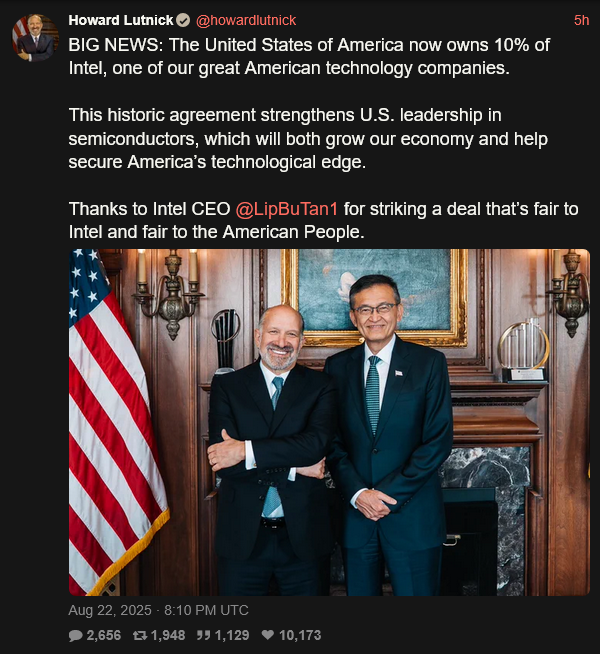Click the repost arrows icon
The width and height of the screenshot is (600, 654).
140,635
